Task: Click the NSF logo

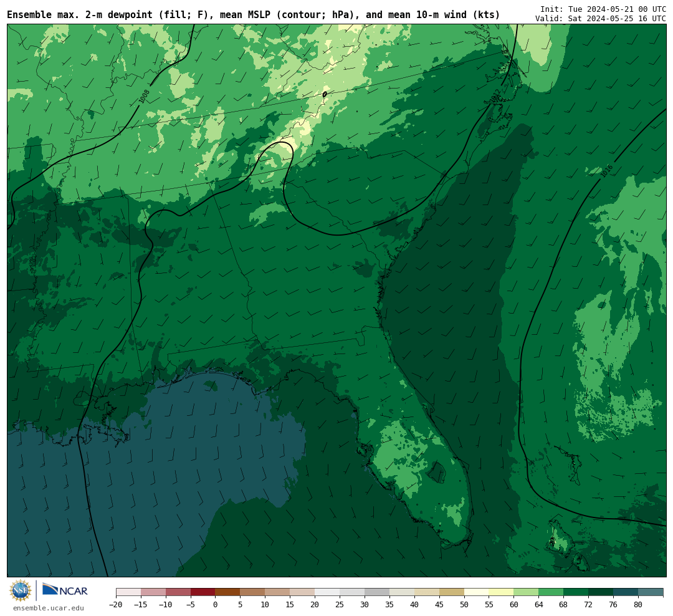Action: (x=20, y=590)
